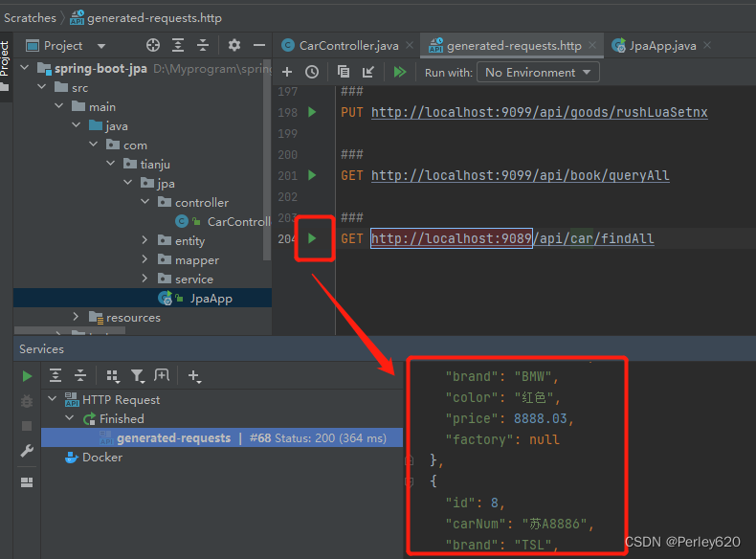This screenshot has height=559, width=756.
Task: Open examples copy icon in editor toolbar
Action: point(344,72)
